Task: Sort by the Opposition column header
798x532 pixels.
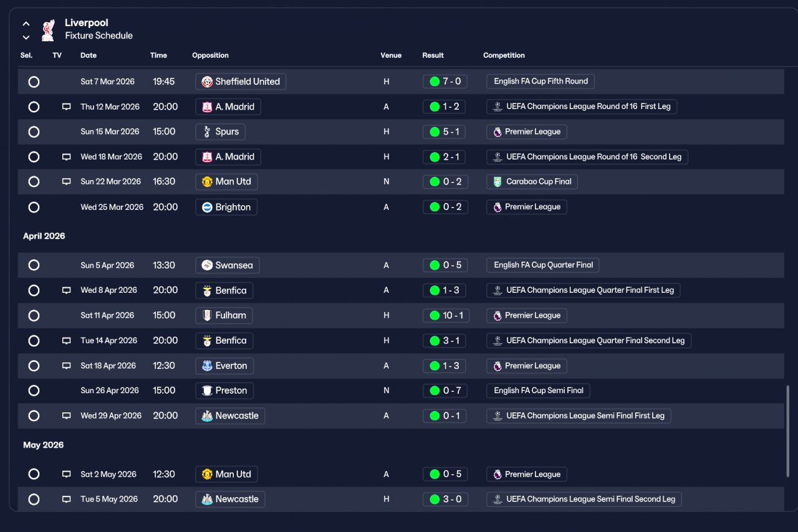Action: coord(210,55)
